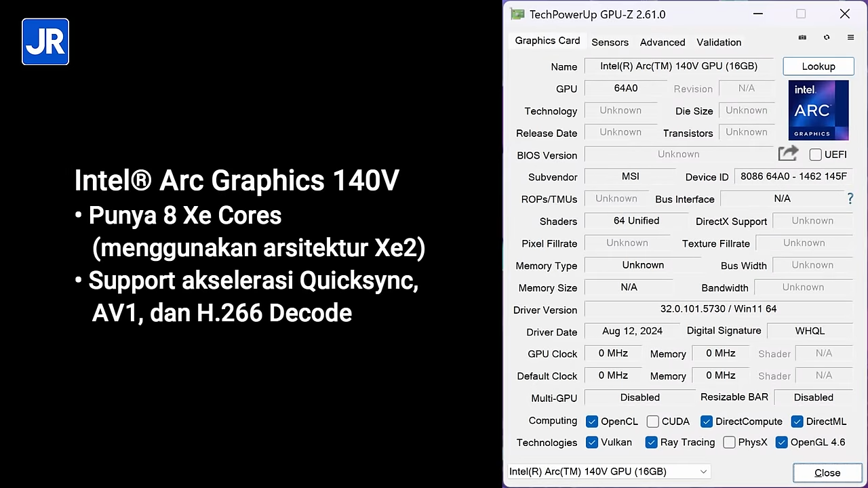
Task: Switch to the Sensors tab
Action: click(610, 42)
